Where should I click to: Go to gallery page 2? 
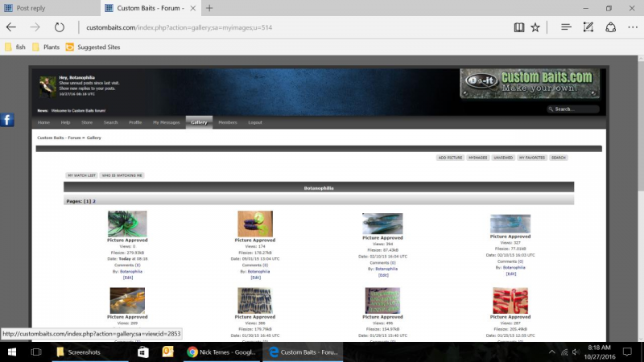(93, 201)
